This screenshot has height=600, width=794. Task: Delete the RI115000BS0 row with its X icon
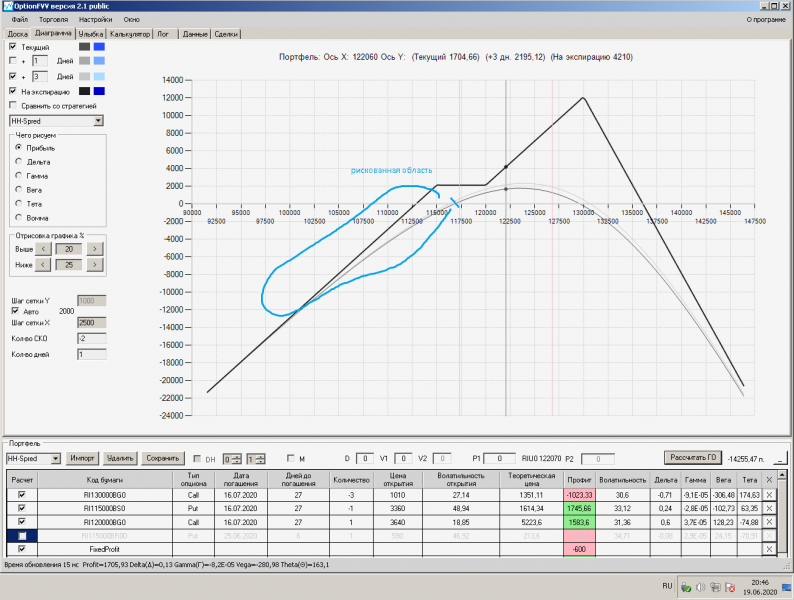coord(769,508)
